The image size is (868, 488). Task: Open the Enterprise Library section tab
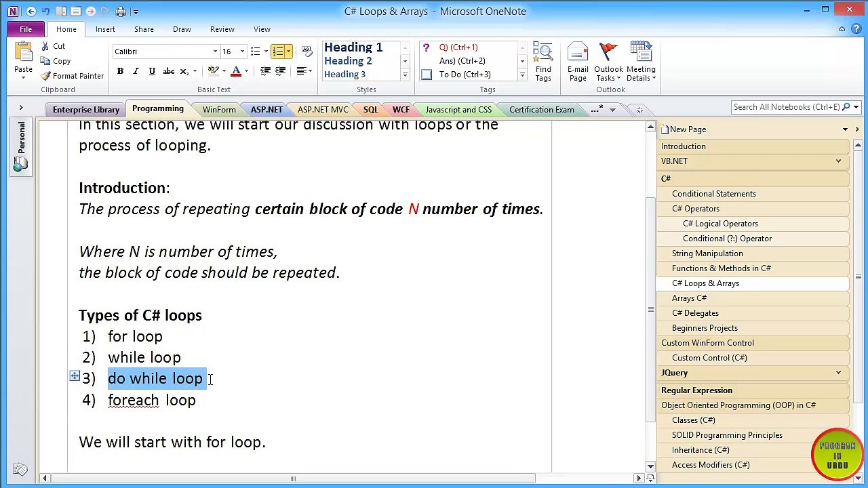click(x=85, y=110)
